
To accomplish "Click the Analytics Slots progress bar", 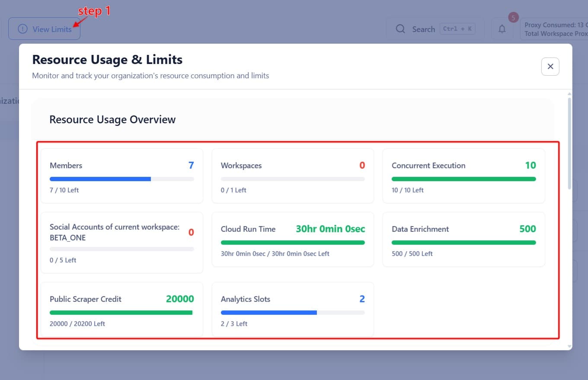I will [292, 313].
